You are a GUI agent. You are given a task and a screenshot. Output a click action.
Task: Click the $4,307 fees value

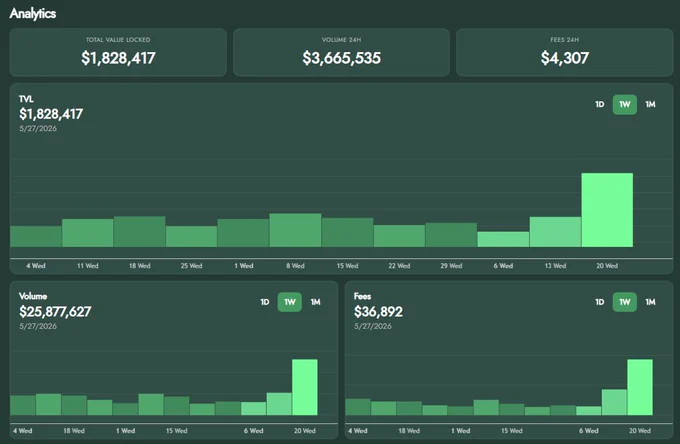(565, 58)
